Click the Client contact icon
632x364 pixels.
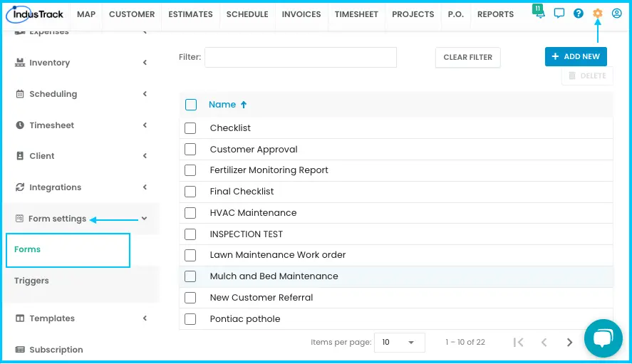click(20, 156)
